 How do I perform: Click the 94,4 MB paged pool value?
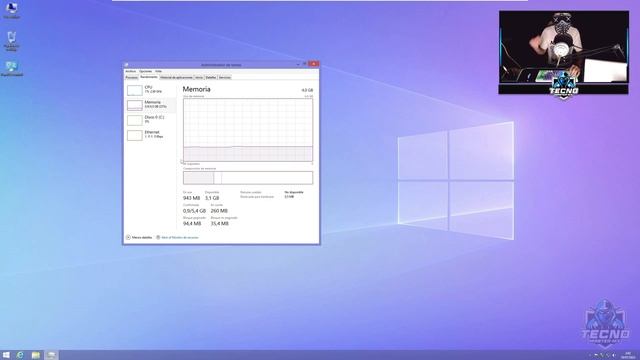[x=192, y=224]
